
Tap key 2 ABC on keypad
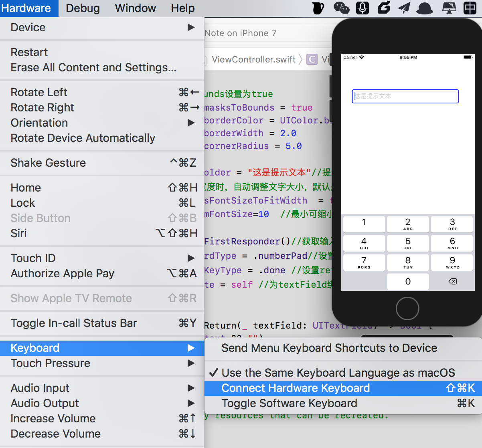(408, 224)
